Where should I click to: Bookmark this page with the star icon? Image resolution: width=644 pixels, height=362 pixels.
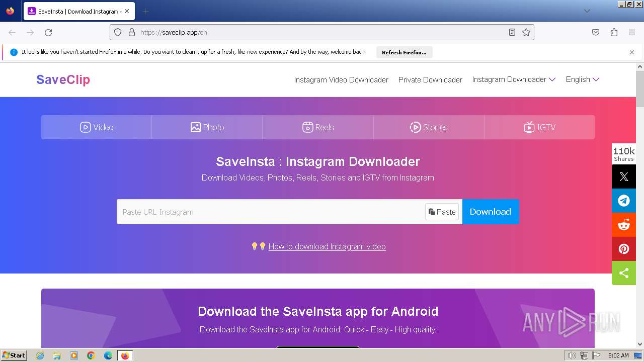[x=526, y=32]
